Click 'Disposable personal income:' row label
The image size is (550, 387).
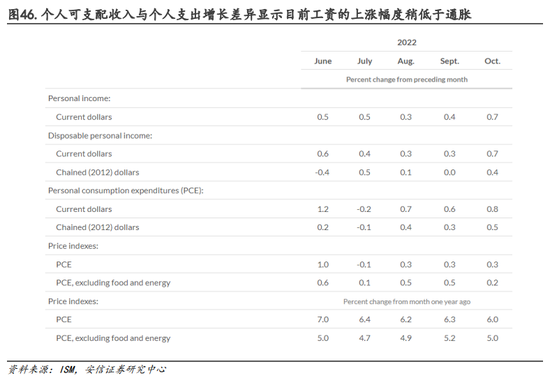pos(100,136)
